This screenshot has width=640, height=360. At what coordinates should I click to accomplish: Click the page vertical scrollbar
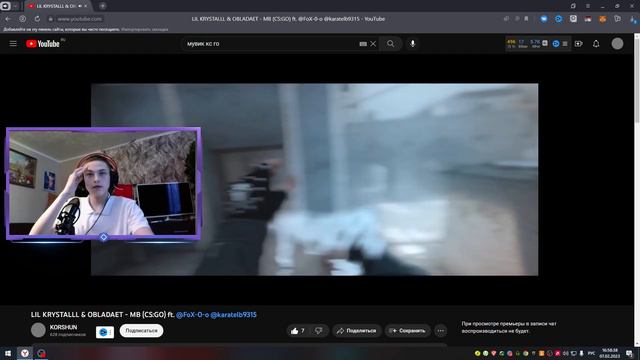coord(637,190)
